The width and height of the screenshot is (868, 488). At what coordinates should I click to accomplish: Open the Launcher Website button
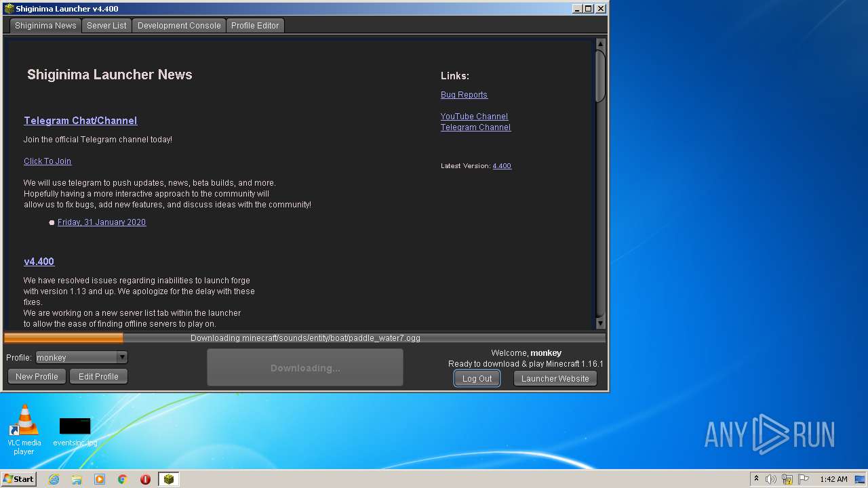point(555,379)
